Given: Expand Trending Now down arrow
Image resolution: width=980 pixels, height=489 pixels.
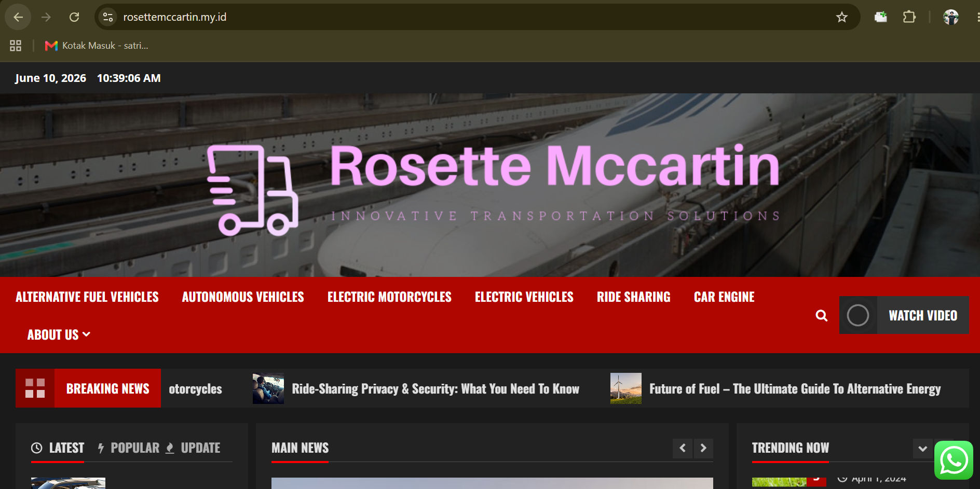Looking at the screenshot, I should point(922,449).
